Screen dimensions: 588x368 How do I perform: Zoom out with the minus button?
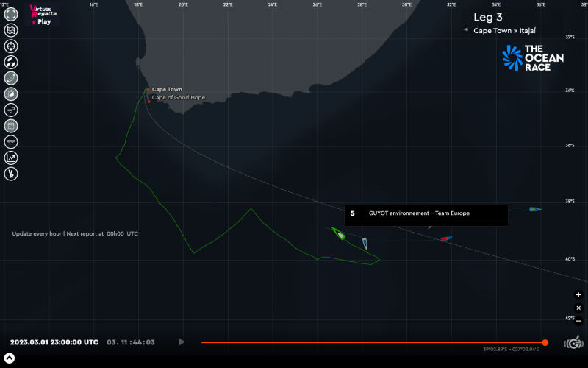(x=578, y=321)
